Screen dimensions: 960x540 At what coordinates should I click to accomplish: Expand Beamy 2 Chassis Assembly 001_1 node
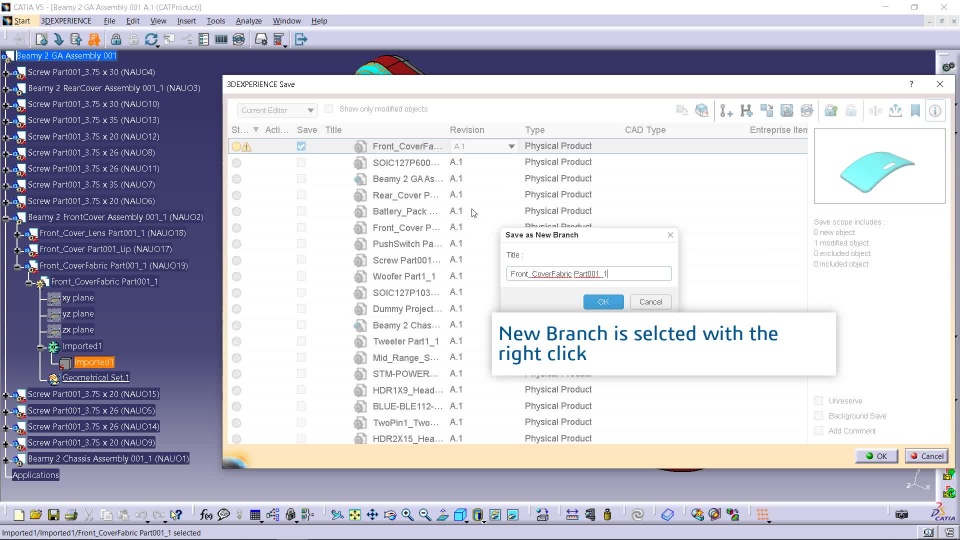pos(6,459)
